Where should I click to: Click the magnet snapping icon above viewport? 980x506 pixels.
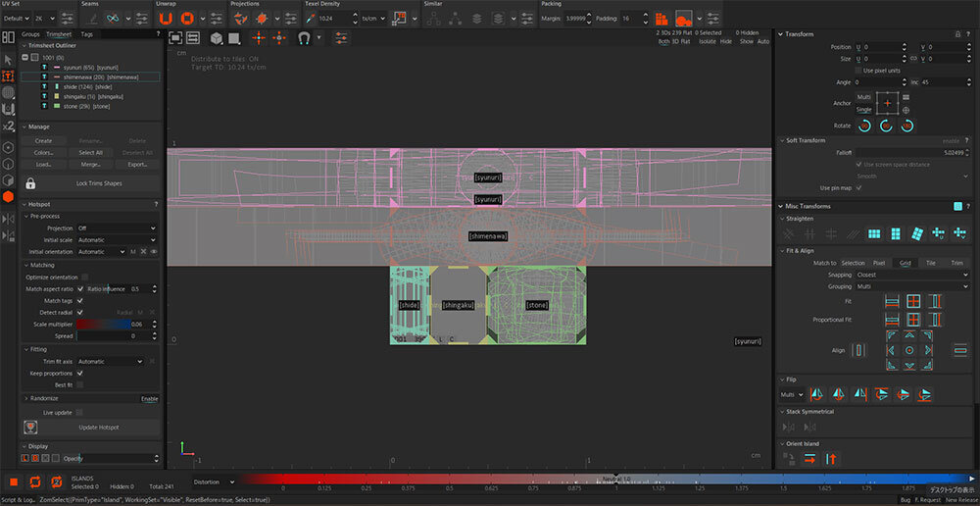(x=305, y=38)
